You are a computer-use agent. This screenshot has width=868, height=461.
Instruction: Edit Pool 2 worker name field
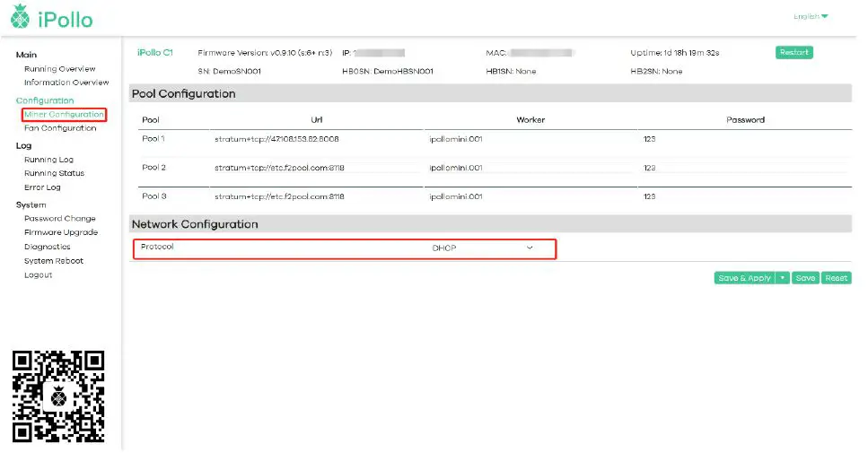tap(530, 168)
